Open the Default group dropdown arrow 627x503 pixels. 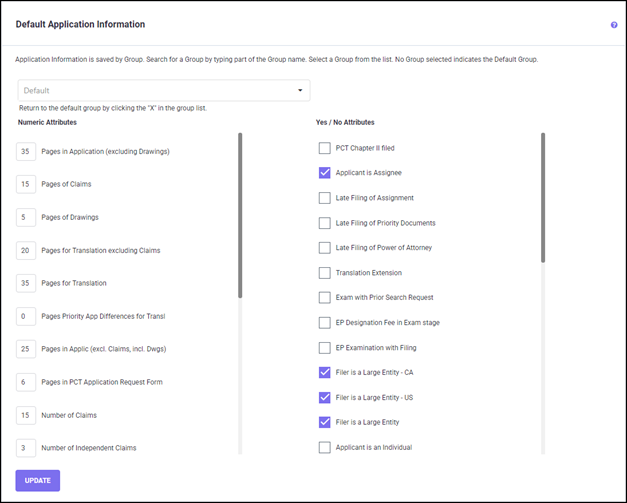click(300, 91)
